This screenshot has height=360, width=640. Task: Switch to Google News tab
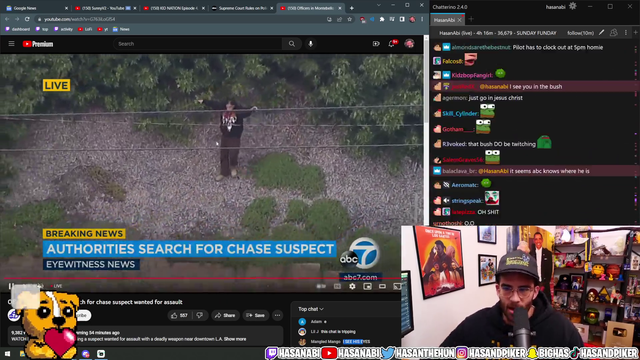point(37,8)
